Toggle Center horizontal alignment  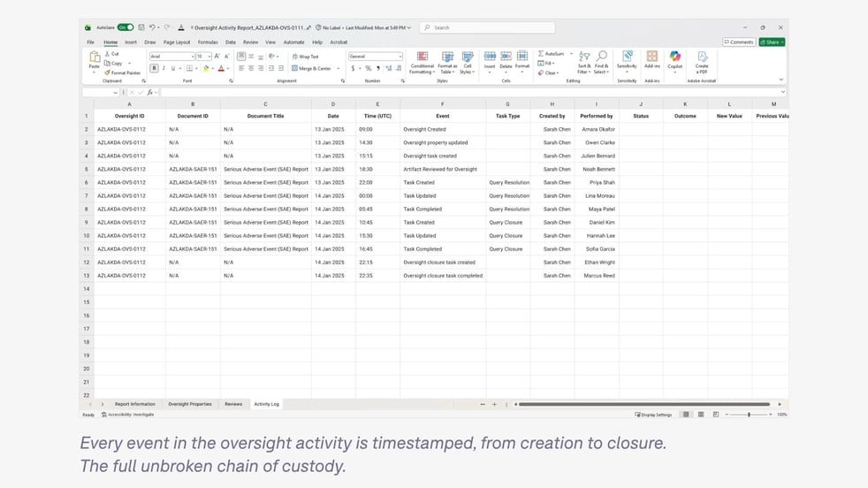coord(251,68)
